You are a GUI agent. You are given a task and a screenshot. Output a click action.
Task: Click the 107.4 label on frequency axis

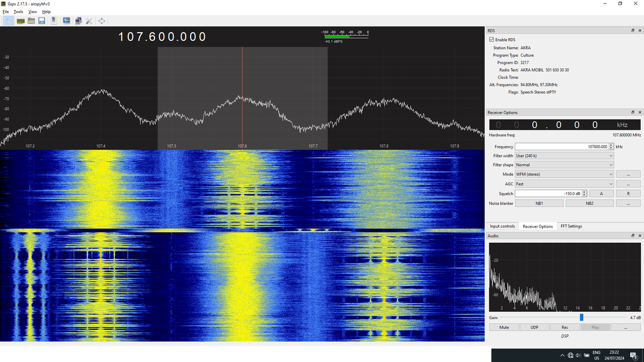[x=101, y=146]
